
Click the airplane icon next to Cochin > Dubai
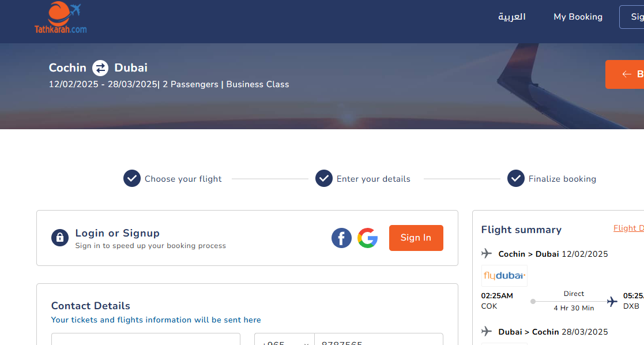coord(487,253)
